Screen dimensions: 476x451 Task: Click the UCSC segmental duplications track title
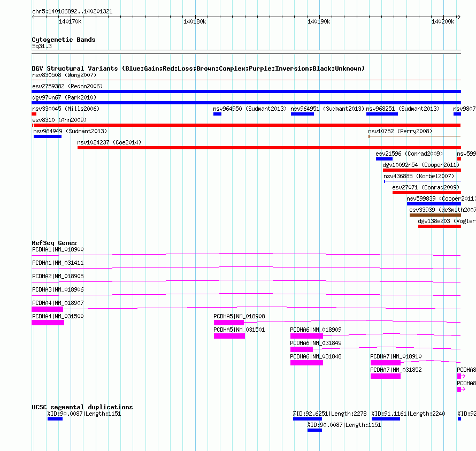(x=82, y=407)
